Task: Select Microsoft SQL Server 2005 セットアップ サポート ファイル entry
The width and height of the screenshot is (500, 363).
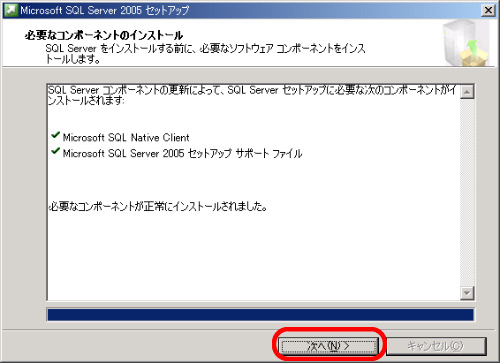Action: (x=182, y=153)
